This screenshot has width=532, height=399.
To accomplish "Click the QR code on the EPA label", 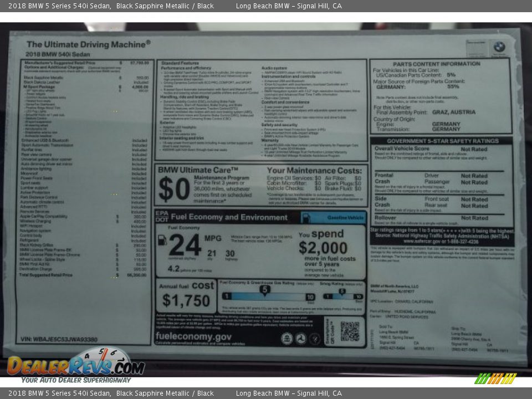I will point(350,331).
